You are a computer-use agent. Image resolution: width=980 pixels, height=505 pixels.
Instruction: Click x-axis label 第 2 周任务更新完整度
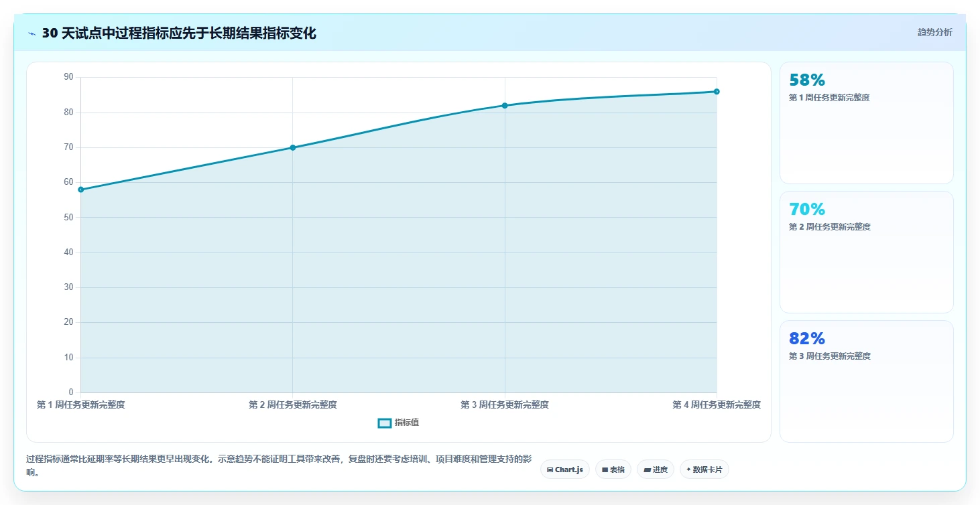(293, 405)
